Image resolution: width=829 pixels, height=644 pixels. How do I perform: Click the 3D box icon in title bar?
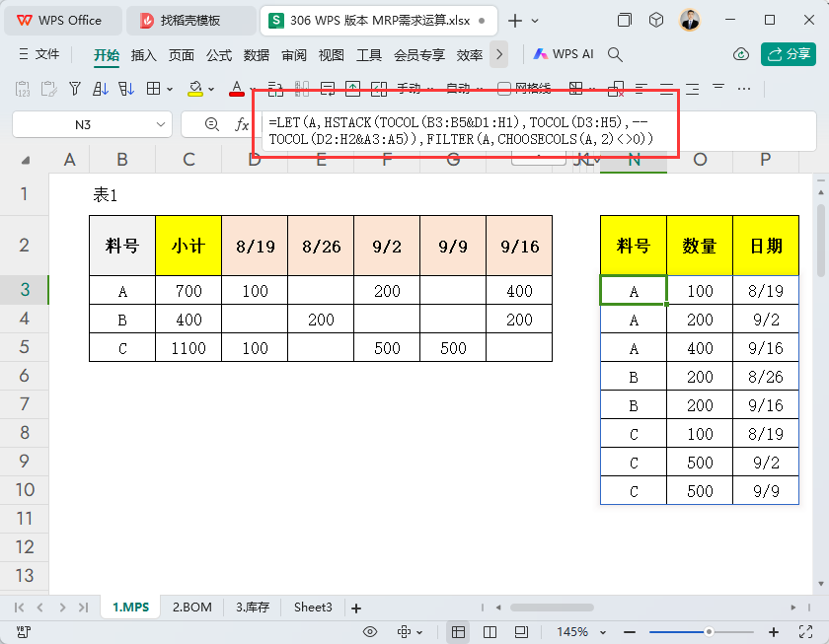pyautogui.click(x=656, y=20)
